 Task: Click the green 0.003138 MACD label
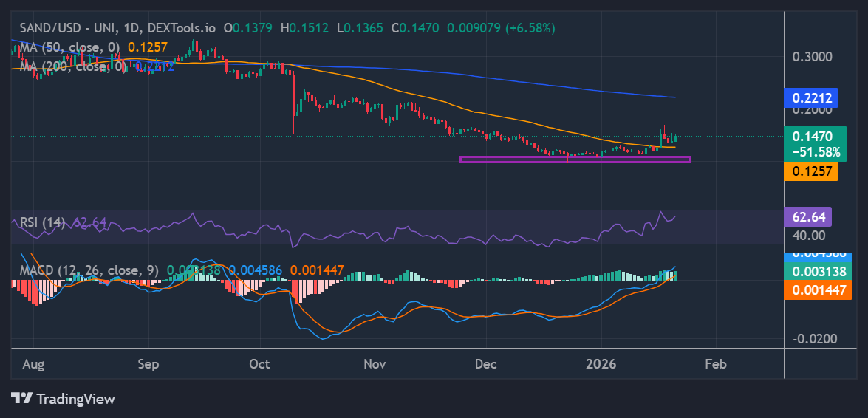click(x=818, y=270)
